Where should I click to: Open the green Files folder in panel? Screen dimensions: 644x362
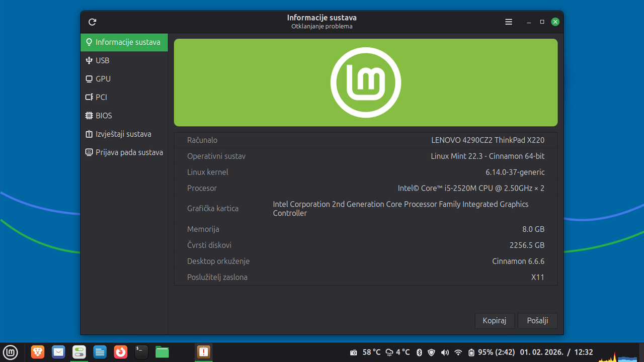click(162, 352)
